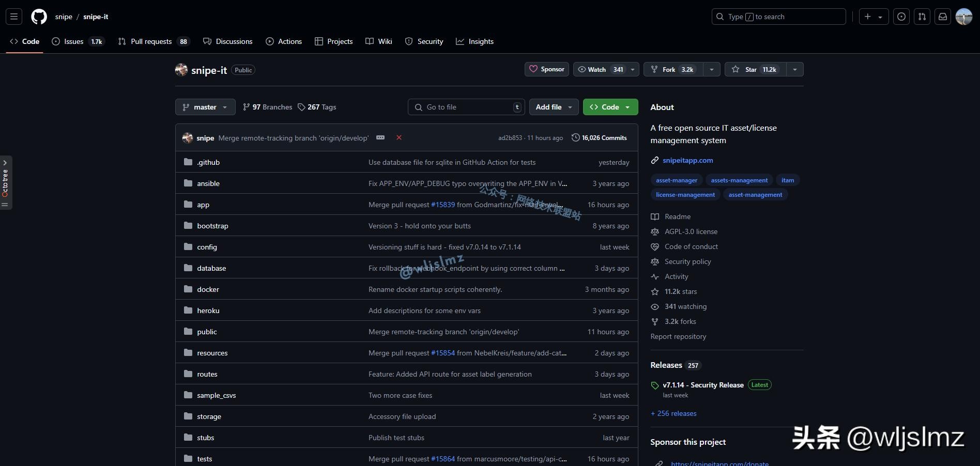980x466 pixels.
Task: Click the GitHub logo home icon
Action: 39,17
